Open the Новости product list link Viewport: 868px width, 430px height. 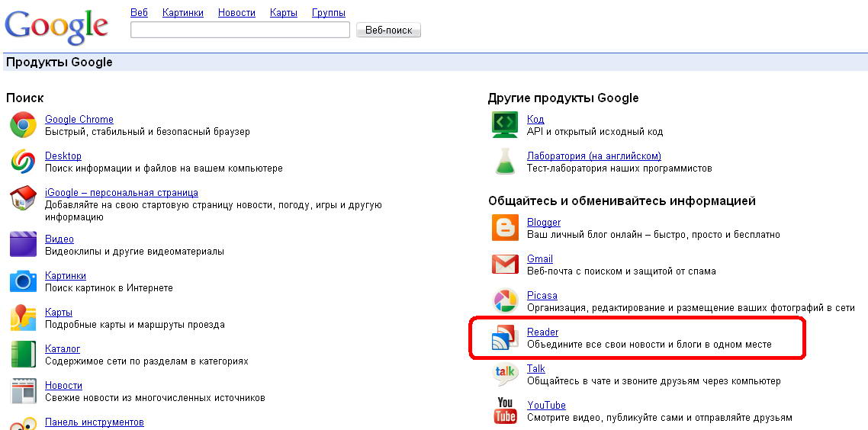tap(63, 385)
